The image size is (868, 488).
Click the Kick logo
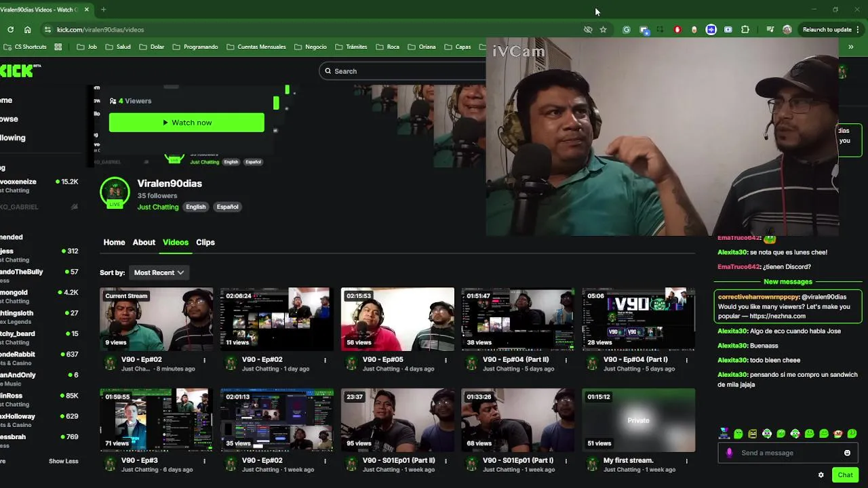[x=19, y=70]
